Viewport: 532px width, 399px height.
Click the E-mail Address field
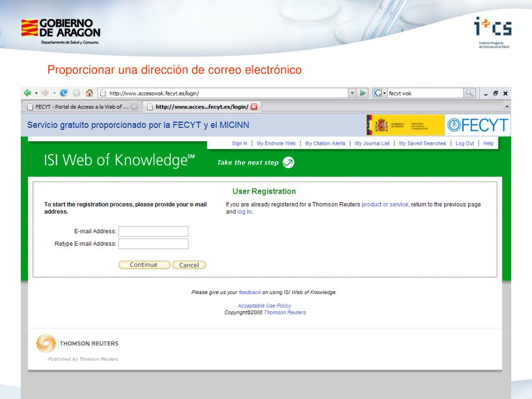pyautogui.click(x=153, y=231)
